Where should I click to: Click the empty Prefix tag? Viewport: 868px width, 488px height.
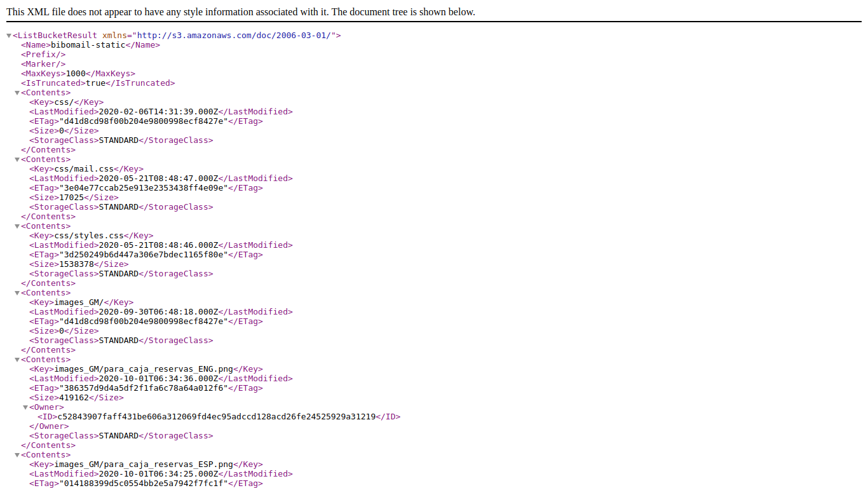tap(43, 55)
